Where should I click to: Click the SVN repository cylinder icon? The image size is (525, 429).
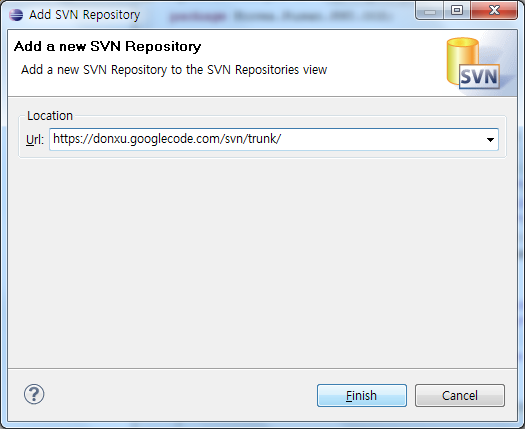pyautogui.click(x=473, y=63)
